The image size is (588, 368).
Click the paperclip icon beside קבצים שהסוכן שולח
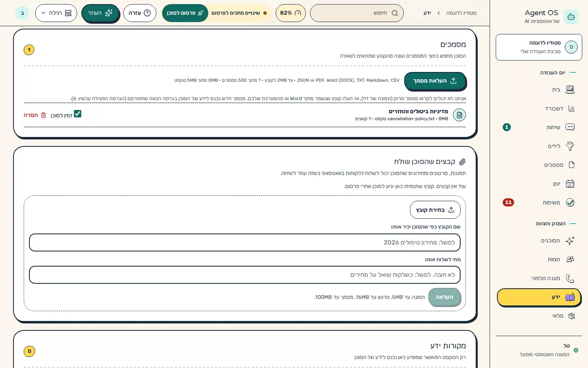coord(462,162)
